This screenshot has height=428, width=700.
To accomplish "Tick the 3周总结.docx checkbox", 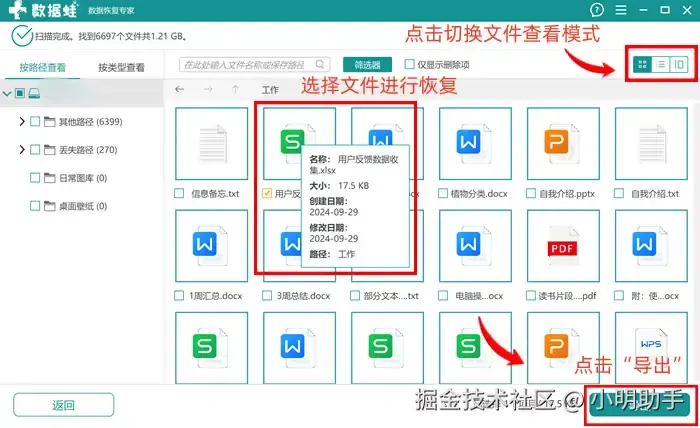I will (x=267, y=295).
